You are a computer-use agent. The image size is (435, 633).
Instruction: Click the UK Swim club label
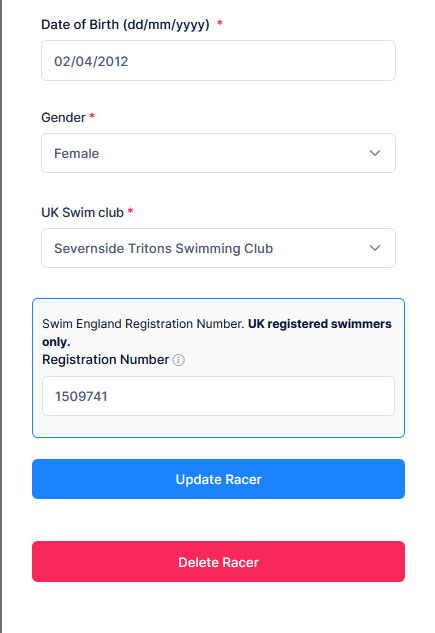tap(82, 212)
